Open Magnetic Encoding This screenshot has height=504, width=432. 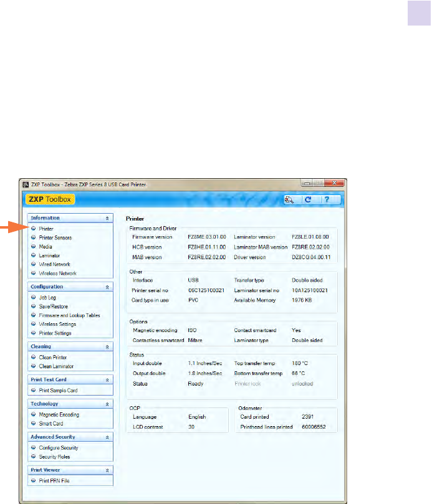pos(59,415)
